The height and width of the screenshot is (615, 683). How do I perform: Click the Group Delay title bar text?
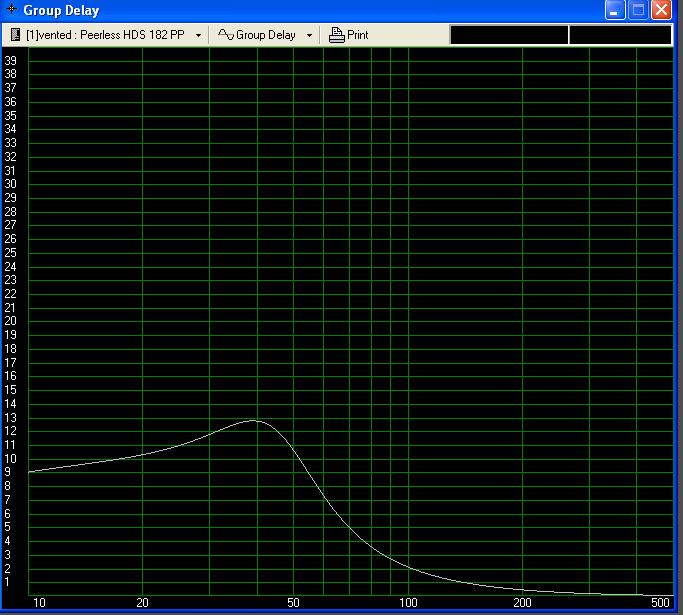point(61,10)
